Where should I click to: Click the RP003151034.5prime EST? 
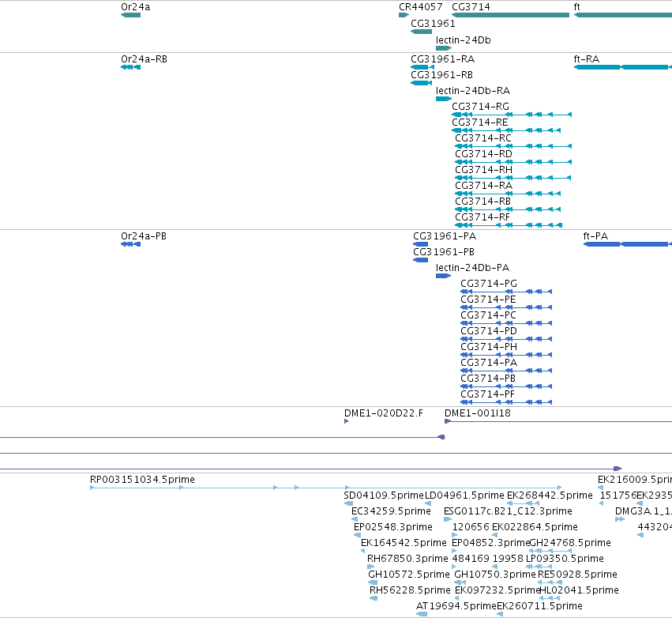(x=325, y=488)
